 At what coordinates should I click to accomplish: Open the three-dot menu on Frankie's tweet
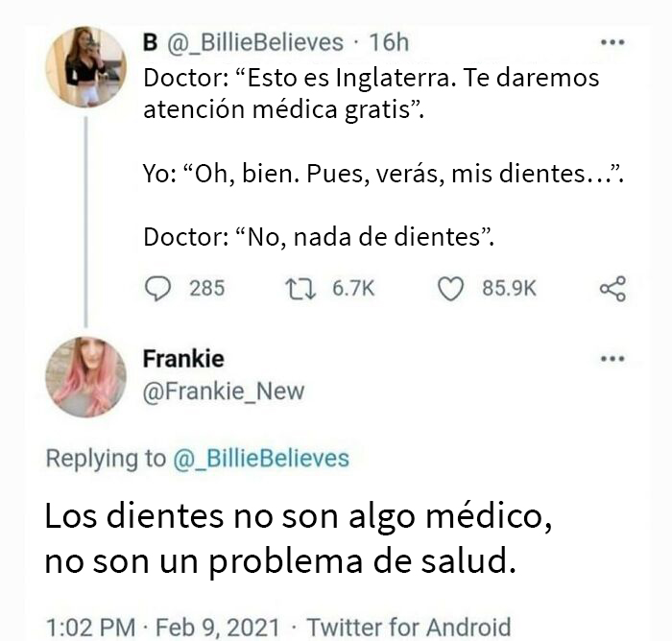612,360
